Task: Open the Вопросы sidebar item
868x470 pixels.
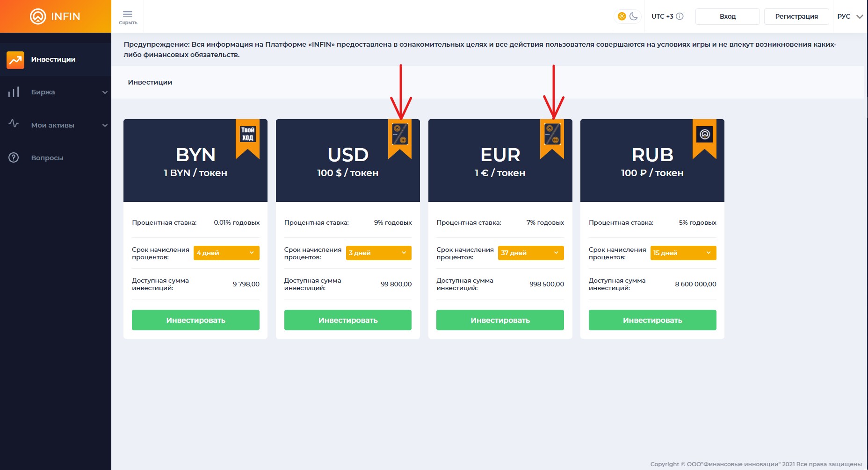Action: (56, 158)
